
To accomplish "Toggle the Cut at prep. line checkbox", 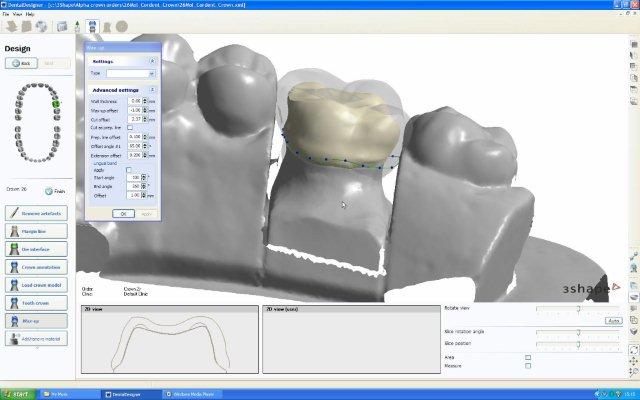I will pyautogui.click(x=129, y=128).
